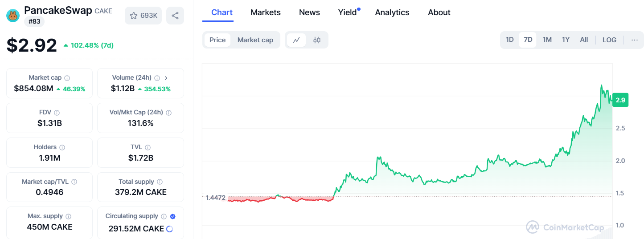Open Circulating supply info icon
This screenshot has height=239, width=644.
164,216
